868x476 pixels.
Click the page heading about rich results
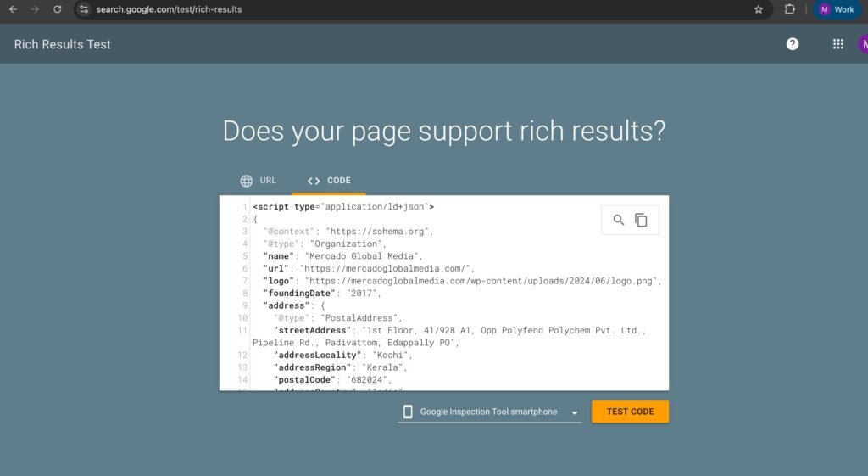444,132
